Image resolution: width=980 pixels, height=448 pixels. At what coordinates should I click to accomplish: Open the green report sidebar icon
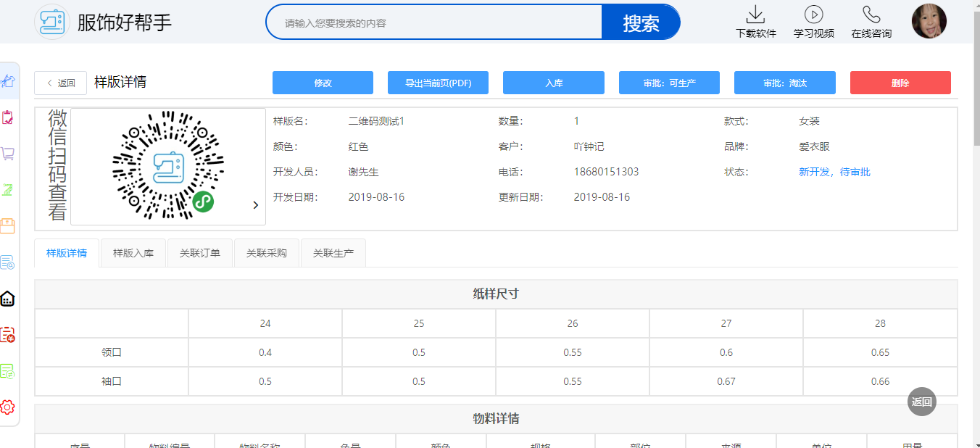click(x=8, y=371)
